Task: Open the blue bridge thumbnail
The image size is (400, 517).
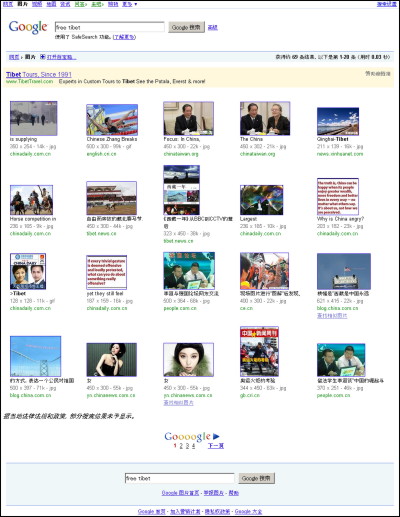Action: (36, 356)
